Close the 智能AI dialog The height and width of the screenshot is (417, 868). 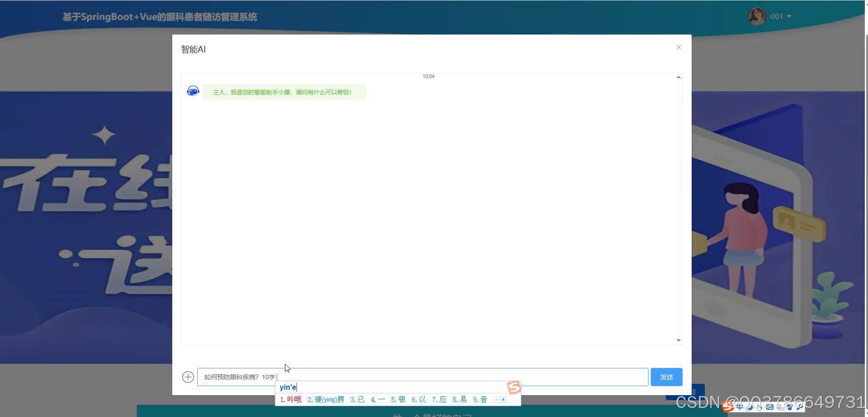[678, 47]
